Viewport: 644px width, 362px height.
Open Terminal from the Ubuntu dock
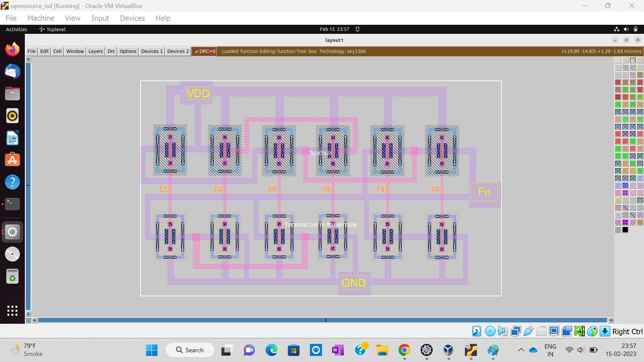coord(12,204)
